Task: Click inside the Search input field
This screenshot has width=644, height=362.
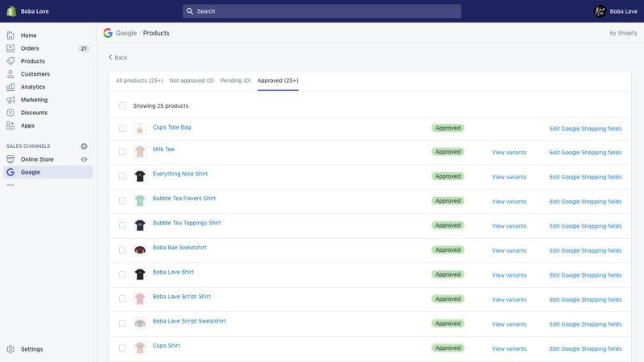Action: (321, 11)
